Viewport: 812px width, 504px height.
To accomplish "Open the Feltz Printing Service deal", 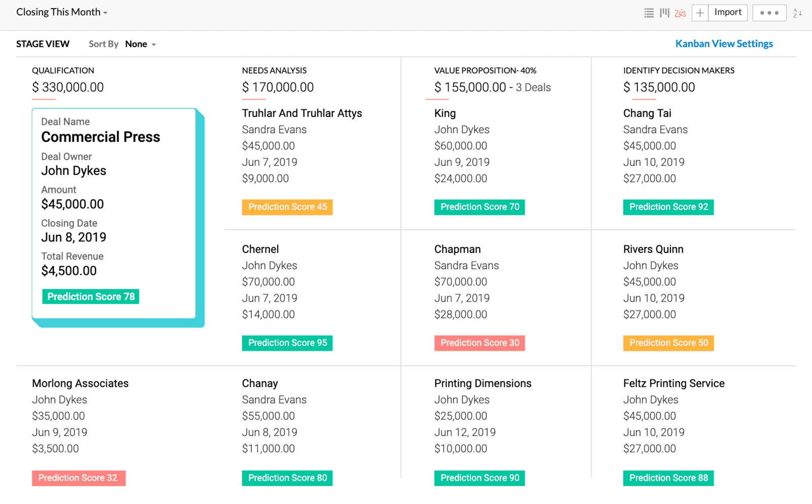I will click(x=673, y=383).
